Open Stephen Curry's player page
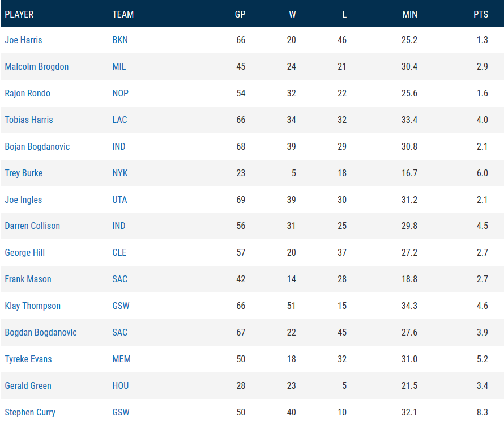 point(30,412)
